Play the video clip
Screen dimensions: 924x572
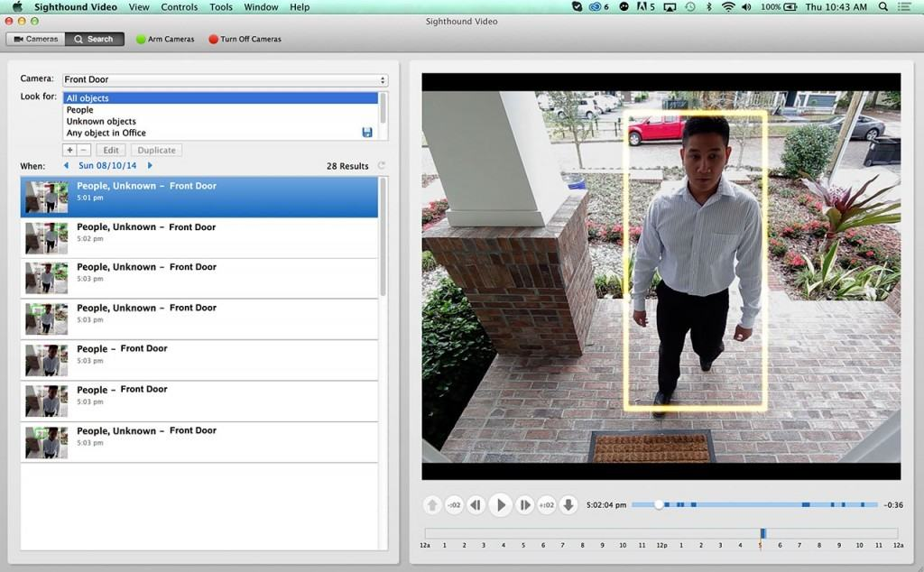500,505
